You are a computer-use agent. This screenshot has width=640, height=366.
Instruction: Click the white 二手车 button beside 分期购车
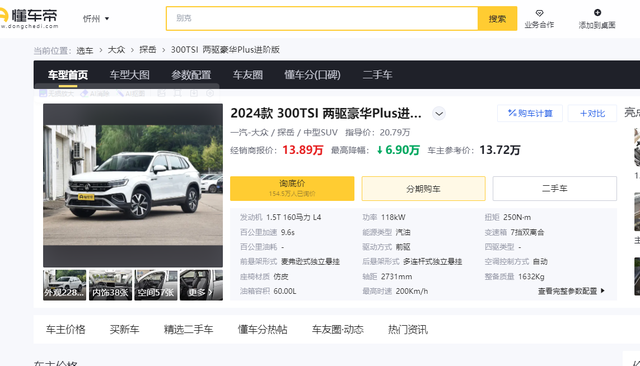(555, 189)
